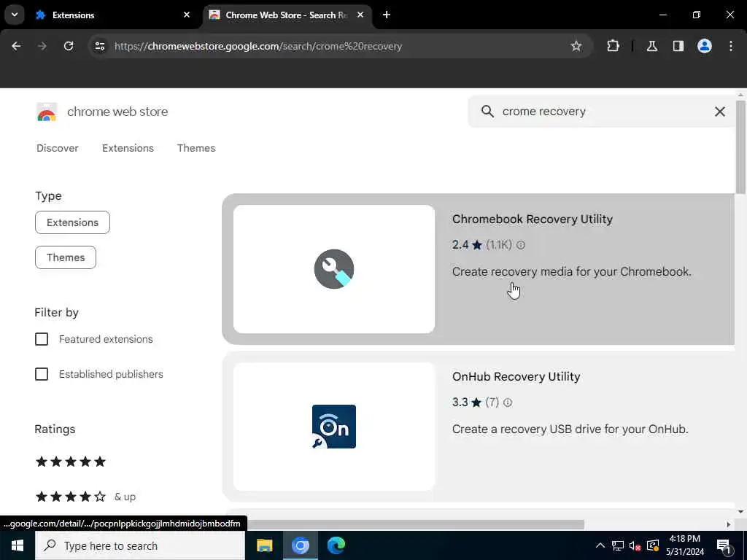747x560 pixels.
Task: Open the Windows Start menu
Action: pos(18,545)
